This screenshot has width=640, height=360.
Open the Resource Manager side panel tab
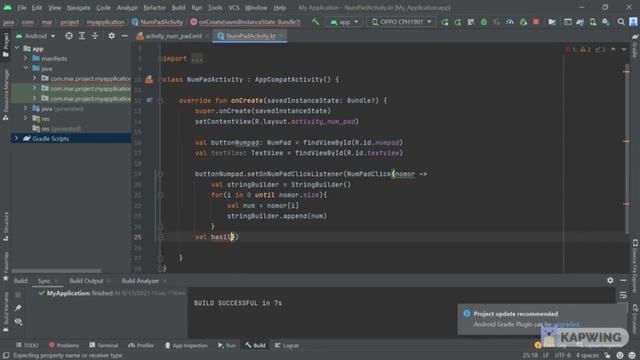(x=6, y=94)
